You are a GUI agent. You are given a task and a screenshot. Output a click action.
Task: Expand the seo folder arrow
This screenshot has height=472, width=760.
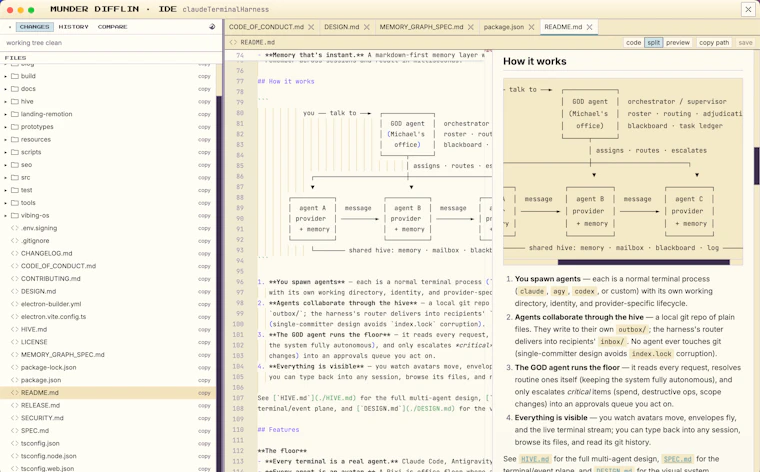[5, 165]
